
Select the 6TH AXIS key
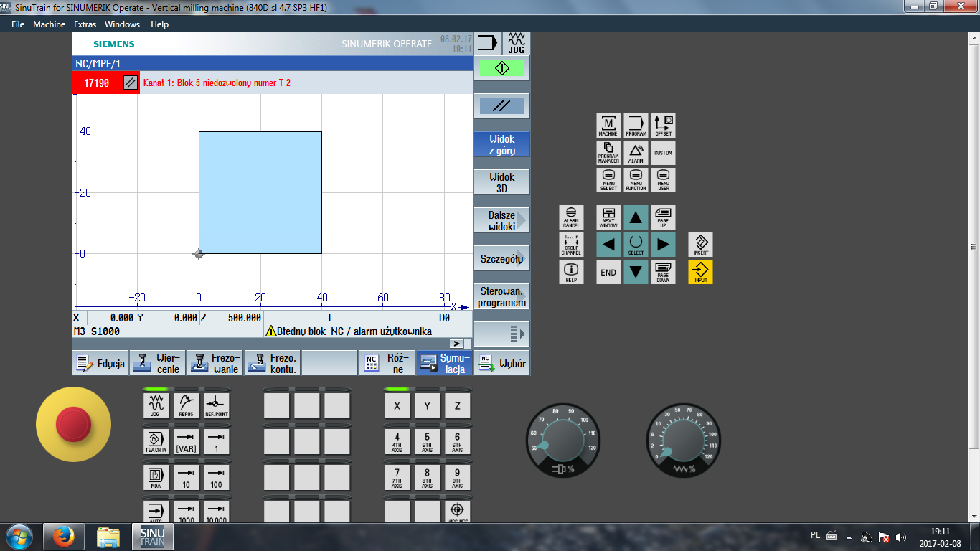click(x=457, y=441)
